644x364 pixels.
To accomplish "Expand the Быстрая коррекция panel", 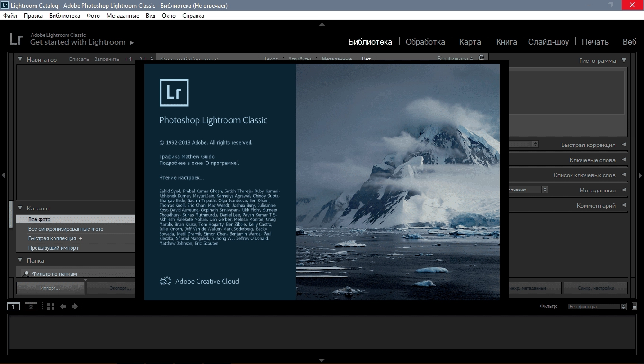I will click(x=624, y=145).
